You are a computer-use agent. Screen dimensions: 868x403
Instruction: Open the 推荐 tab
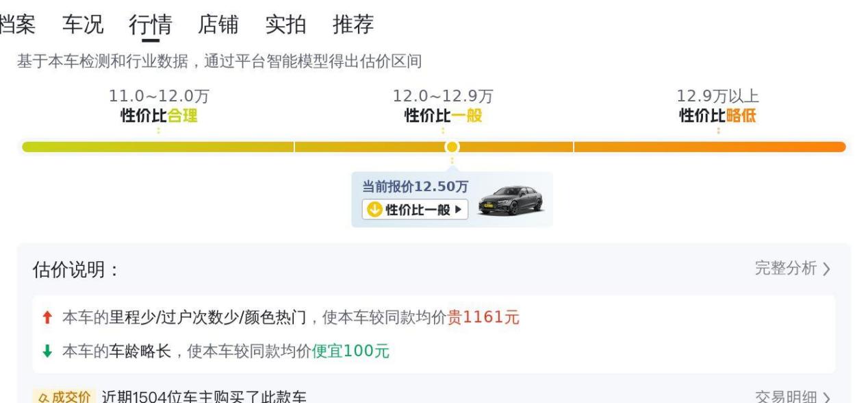coord(353,25)
